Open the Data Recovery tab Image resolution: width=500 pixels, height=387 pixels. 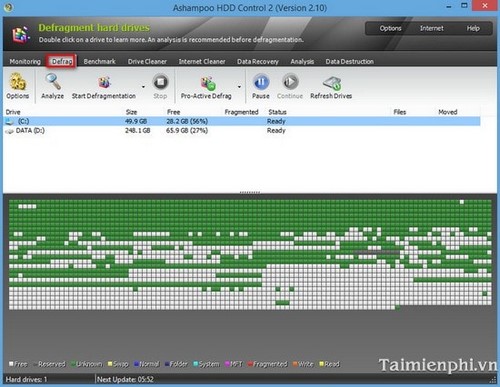[x=258, y=62]
